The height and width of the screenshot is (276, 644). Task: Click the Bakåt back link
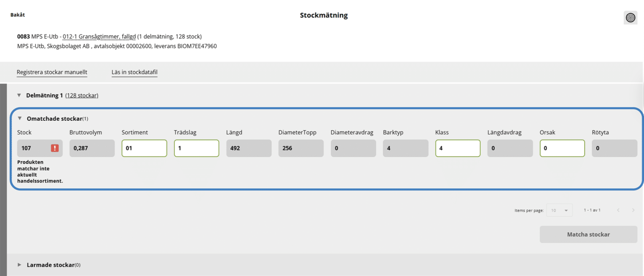coord(17,15)
